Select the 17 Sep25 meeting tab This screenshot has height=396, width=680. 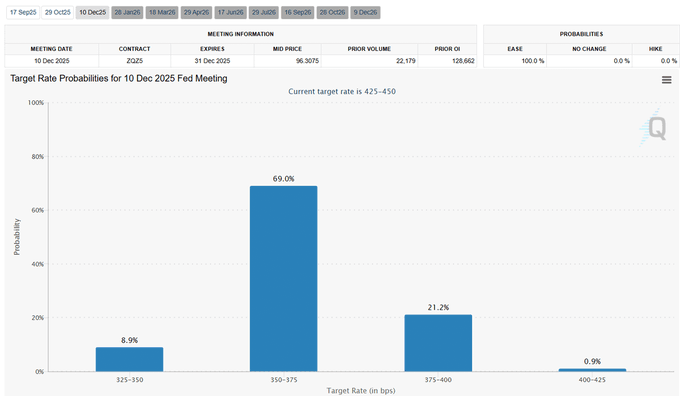[23, 13]
